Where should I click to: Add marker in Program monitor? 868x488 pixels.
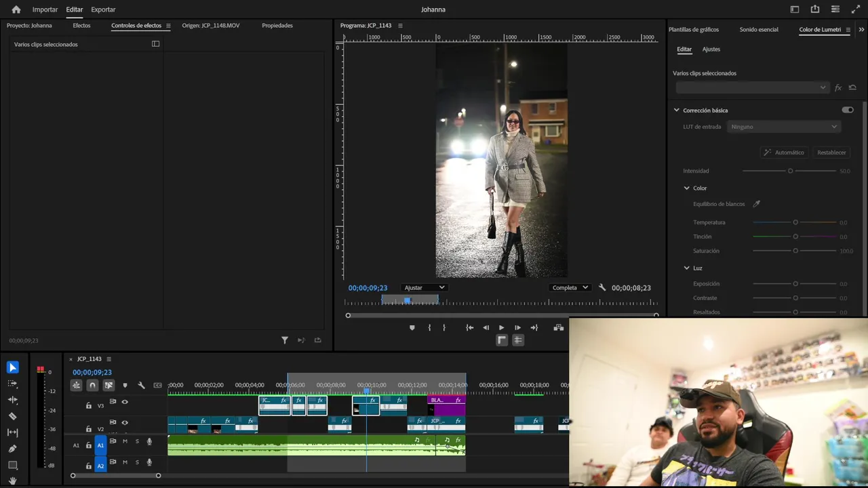[412, 327]
